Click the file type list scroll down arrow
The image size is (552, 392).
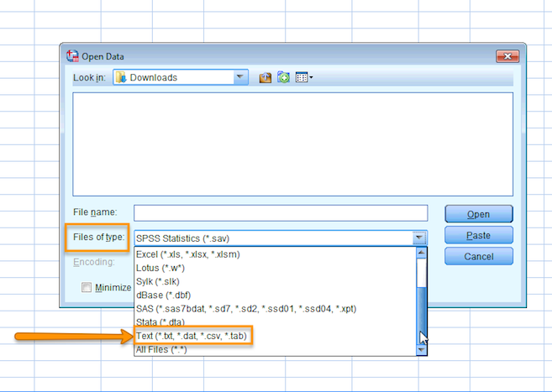422,350
